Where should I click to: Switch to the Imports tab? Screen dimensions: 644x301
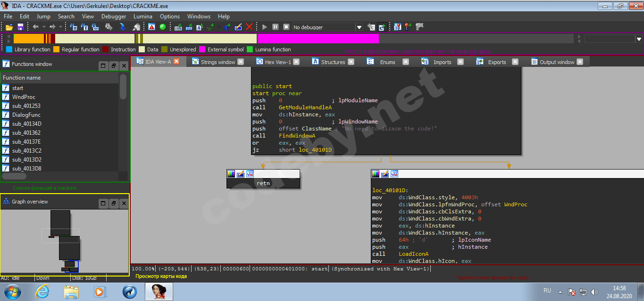click(442, 62)
